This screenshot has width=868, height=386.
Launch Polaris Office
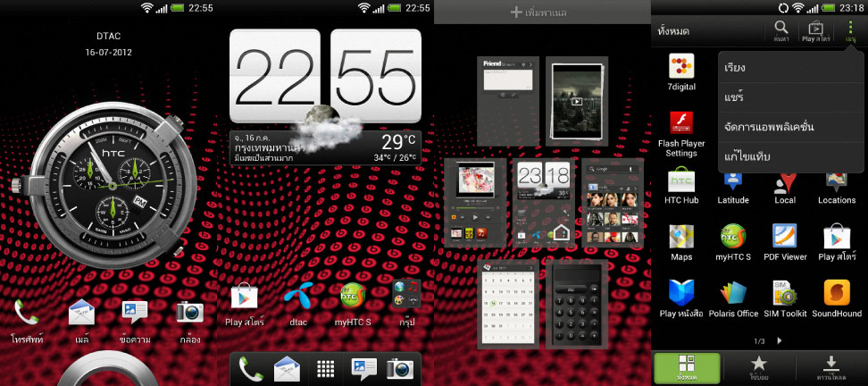click(733, 299)
